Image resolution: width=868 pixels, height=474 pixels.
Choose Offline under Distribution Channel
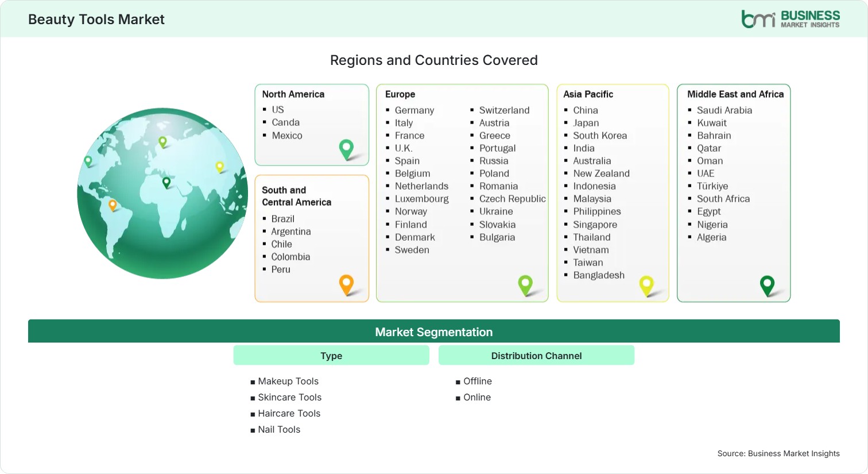pos(478,381)
